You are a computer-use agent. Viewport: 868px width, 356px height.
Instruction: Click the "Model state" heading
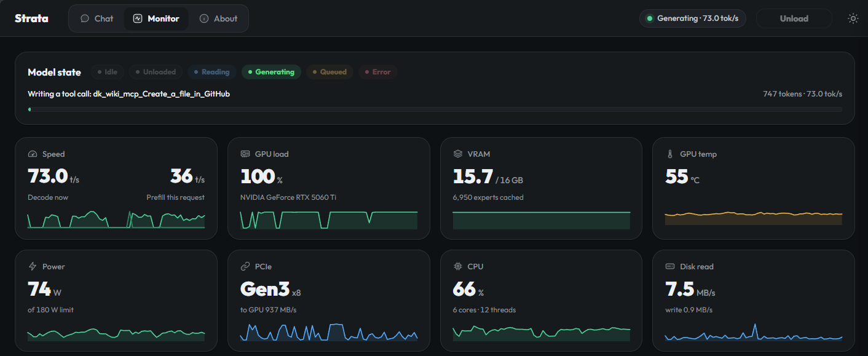pos(54,72)
